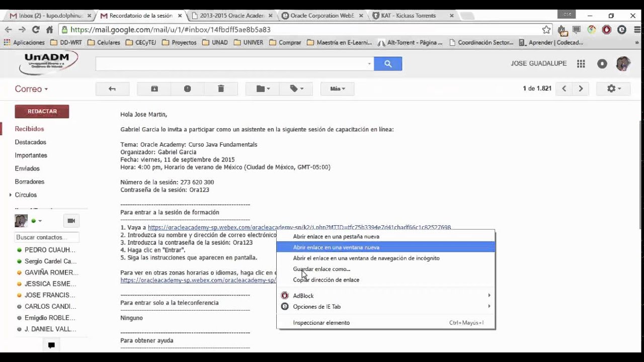Screen dimensions: 644x362
Task: Open notifications circle icon
Action: coord(602,64)
